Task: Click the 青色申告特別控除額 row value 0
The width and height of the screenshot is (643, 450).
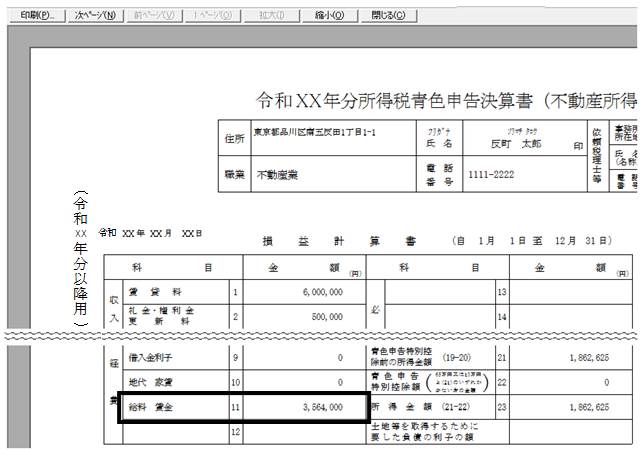Action: point(571,382)
